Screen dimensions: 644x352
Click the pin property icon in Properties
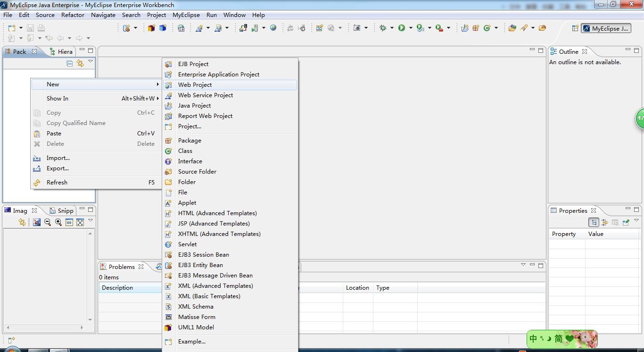point(626,222)
